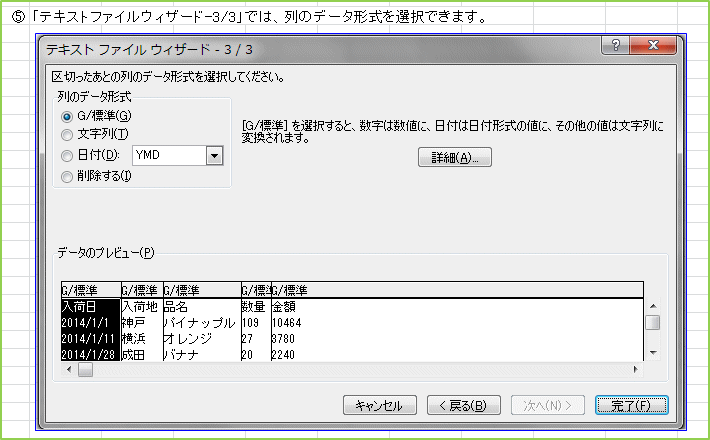Close the text file wizard dialog

[653, 45]
